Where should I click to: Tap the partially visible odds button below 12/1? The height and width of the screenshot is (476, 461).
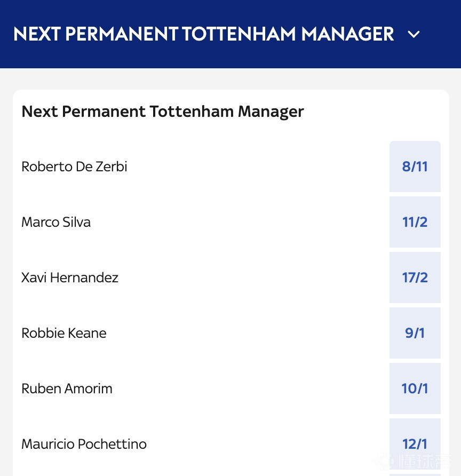pyautogui.click(x=415, y=474)
